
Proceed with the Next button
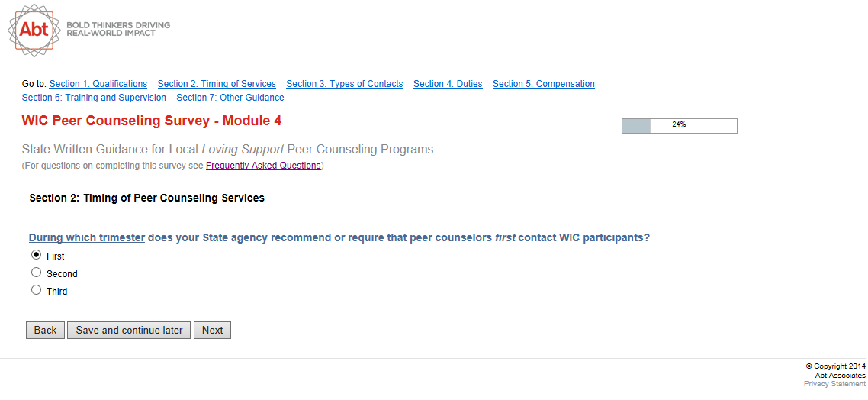pos(212,330)
